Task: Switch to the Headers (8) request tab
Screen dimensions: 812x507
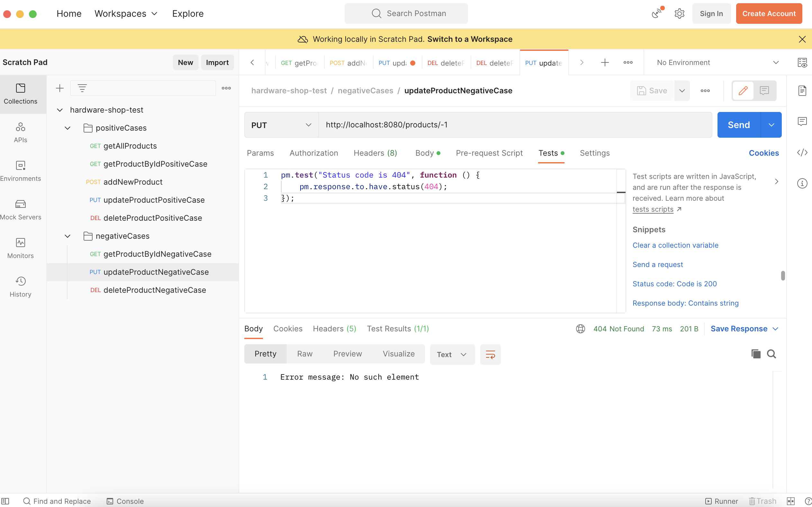Action: tap(375, 153)
